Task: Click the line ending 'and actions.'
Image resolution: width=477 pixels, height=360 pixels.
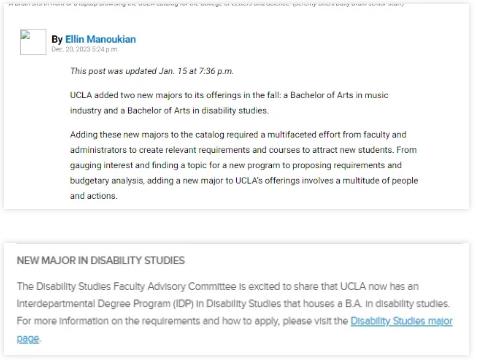Action: [x=94, y=196]
